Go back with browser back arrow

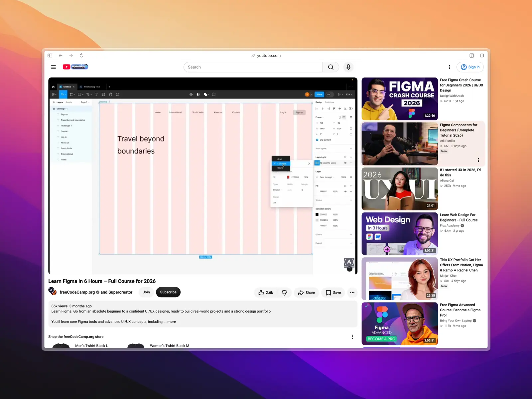click(61, 56)
